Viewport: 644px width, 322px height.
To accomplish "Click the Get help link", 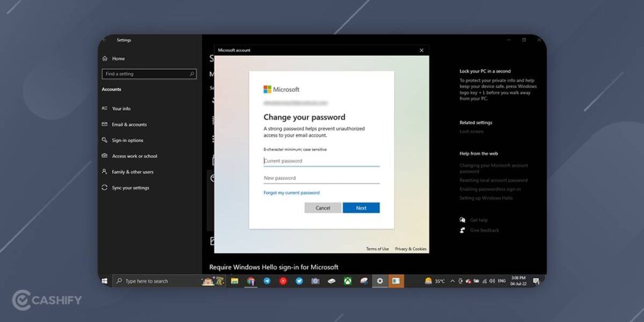I will coord(479,220).
